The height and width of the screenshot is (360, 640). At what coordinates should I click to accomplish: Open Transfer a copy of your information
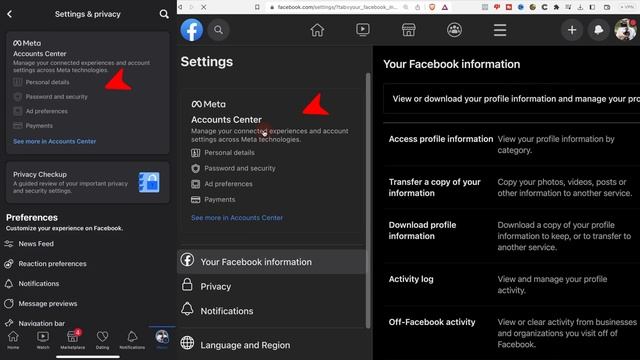[x=512, y=187]
